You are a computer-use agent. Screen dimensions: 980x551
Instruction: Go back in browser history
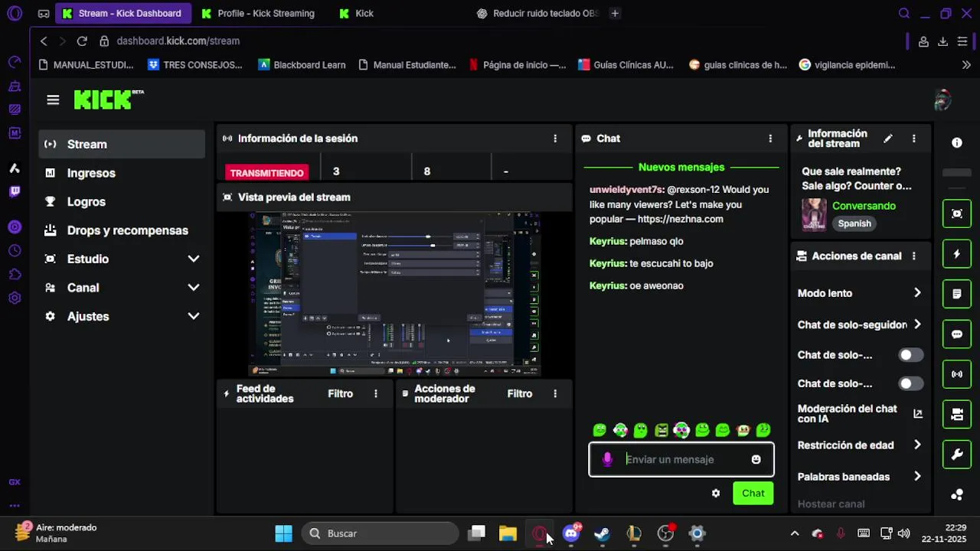coord(44,41)
